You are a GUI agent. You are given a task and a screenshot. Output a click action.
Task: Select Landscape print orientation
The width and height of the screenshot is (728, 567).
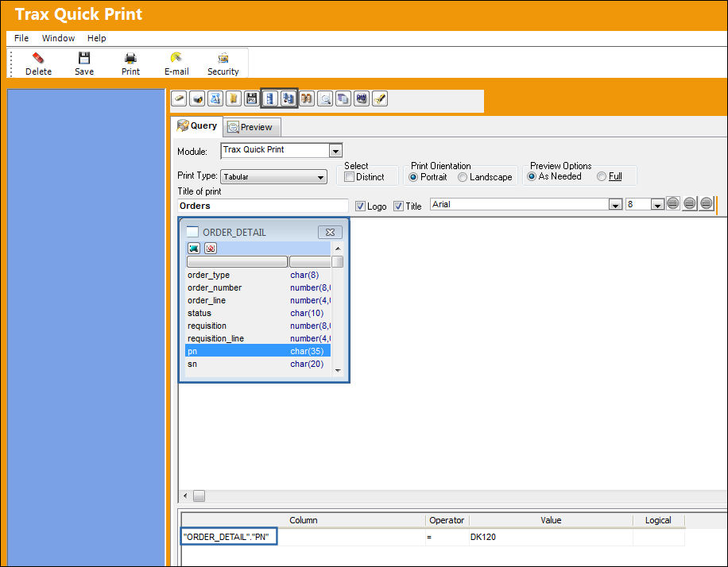tap(463, 177)
